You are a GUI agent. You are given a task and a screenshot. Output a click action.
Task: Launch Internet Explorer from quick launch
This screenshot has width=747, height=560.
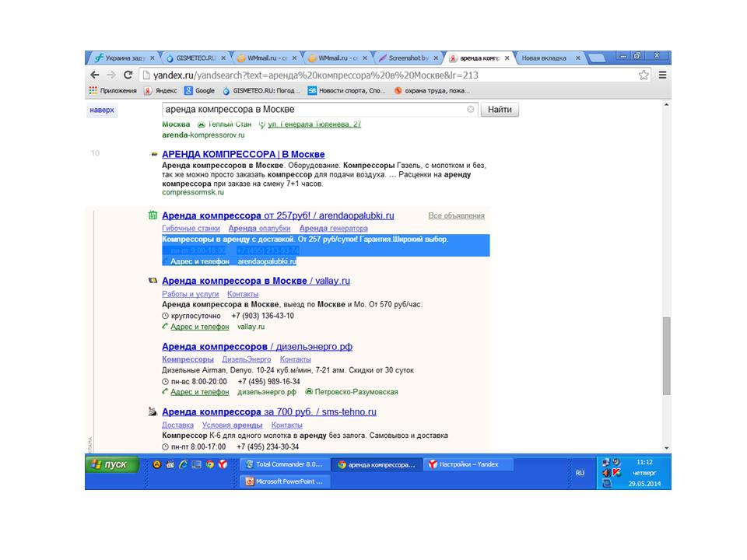(183, 464)
